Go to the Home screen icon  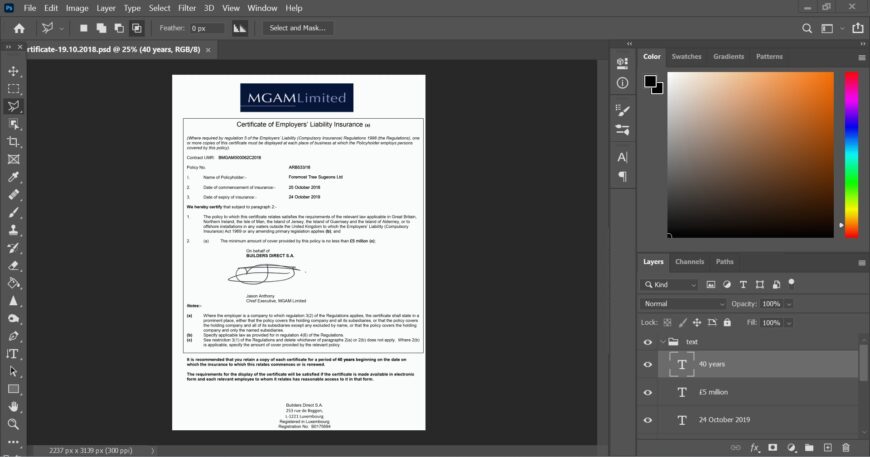click(x=19, y=28)
